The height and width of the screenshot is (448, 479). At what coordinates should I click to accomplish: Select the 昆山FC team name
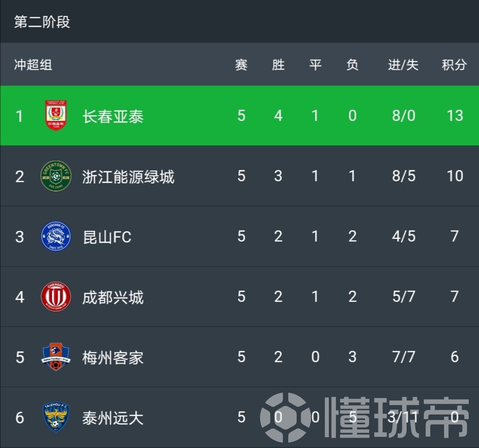pos(107,237)
